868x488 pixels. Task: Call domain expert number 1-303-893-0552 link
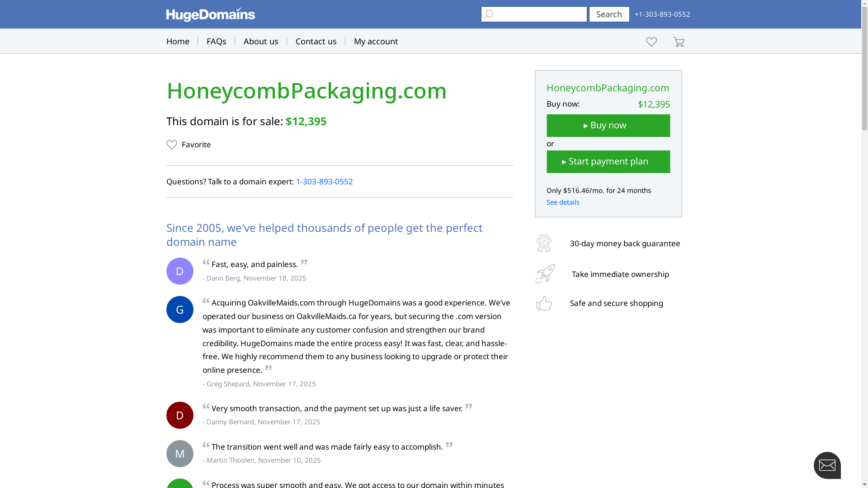324,182
